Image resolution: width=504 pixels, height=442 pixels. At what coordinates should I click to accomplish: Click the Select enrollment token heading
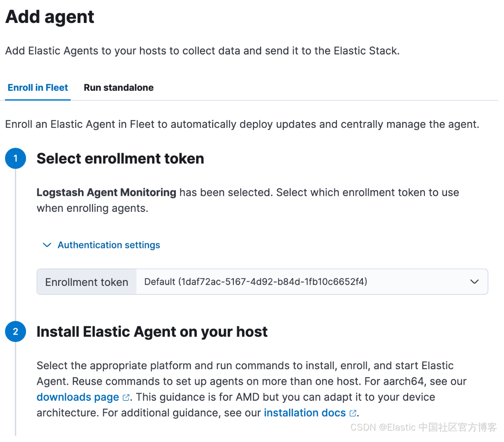point(120,158)
